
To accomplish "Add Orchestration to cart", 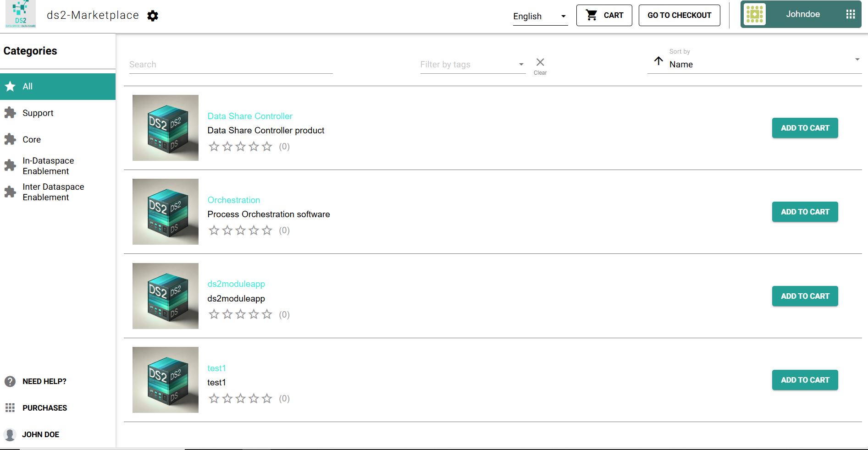I will point(805,212).
